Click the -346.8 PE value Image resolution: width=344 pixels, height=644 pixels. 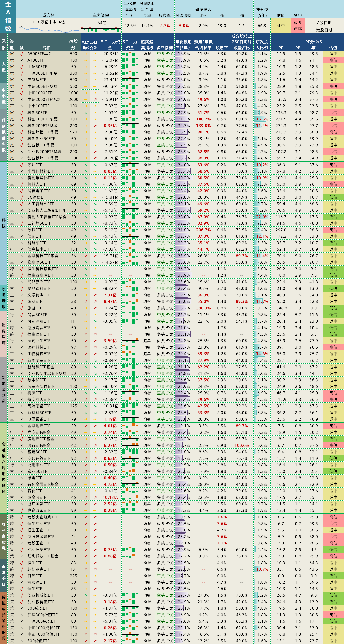click(281, 308)
